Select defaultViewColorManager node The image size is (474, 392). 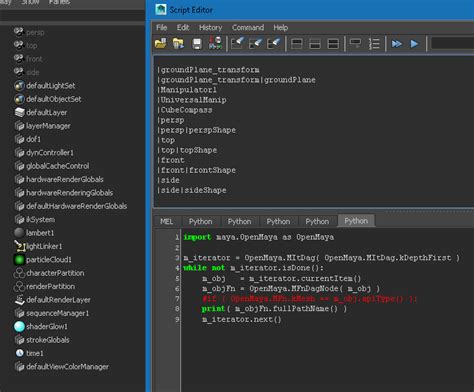[x=67, y=367]
